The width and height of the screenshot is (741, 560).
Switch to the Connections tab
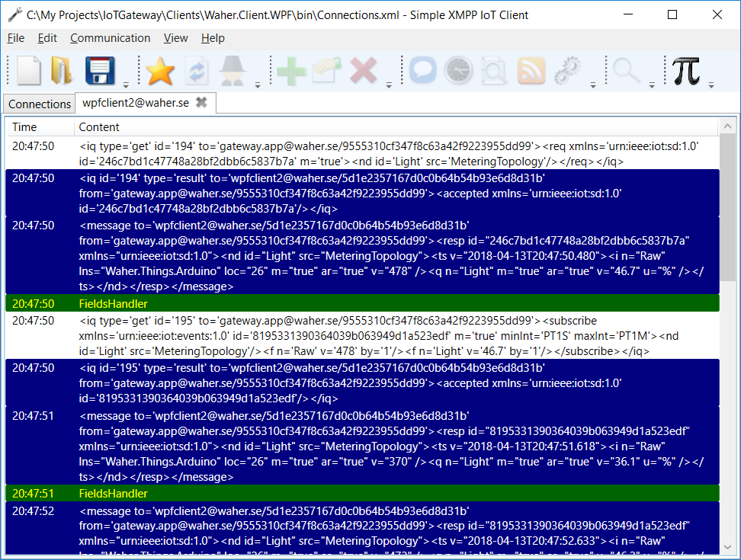tap(40, 104)
